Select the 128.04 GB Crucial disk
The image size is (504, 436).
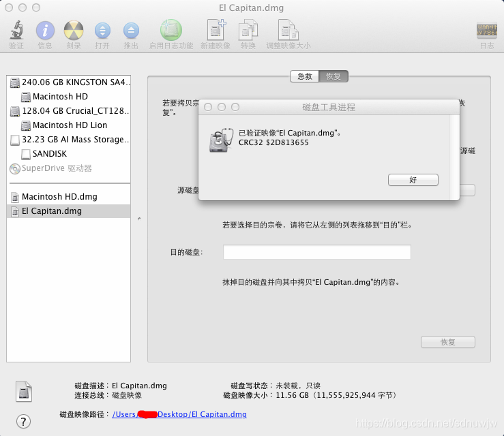click(68, 111)
